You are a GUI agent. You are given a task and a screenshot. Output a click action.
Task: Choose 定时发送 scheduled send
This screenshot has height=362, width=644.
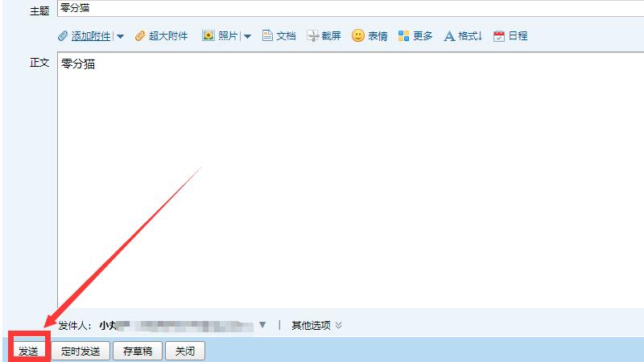80,352
